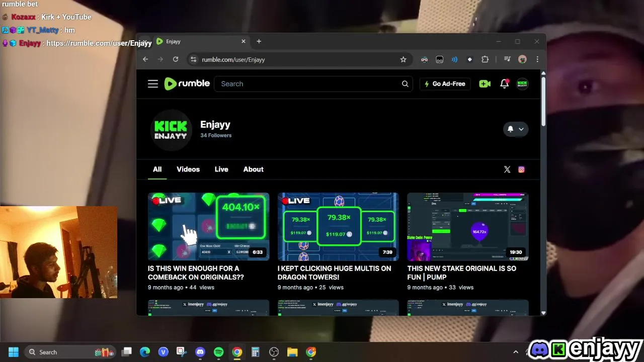The height and width of the screenshot is (362, 644).
Task: Open the Dragon Towers 79.38x thumbnail
Action: click(338, 227)
